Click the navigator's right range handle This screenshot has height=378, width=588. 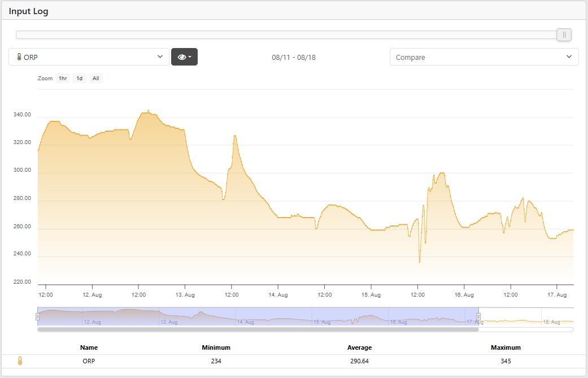478,316
